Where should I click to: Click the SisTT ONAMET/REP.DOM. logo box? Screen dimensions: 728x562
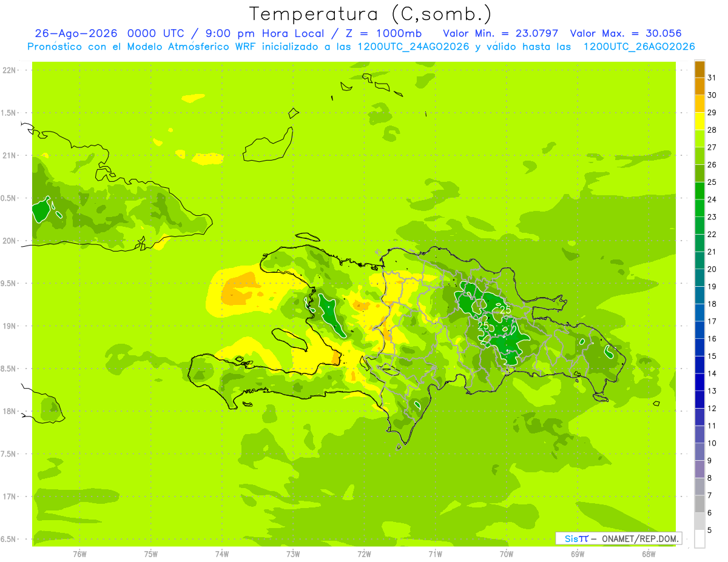pos(618,538)
